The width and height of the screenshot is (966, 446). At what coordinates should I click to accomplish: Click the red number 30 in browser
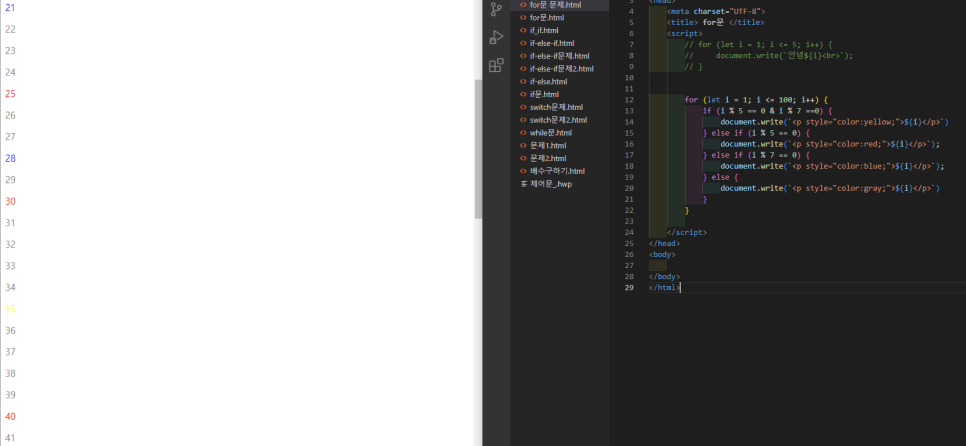pyautogui.click(x=10, y=201)
